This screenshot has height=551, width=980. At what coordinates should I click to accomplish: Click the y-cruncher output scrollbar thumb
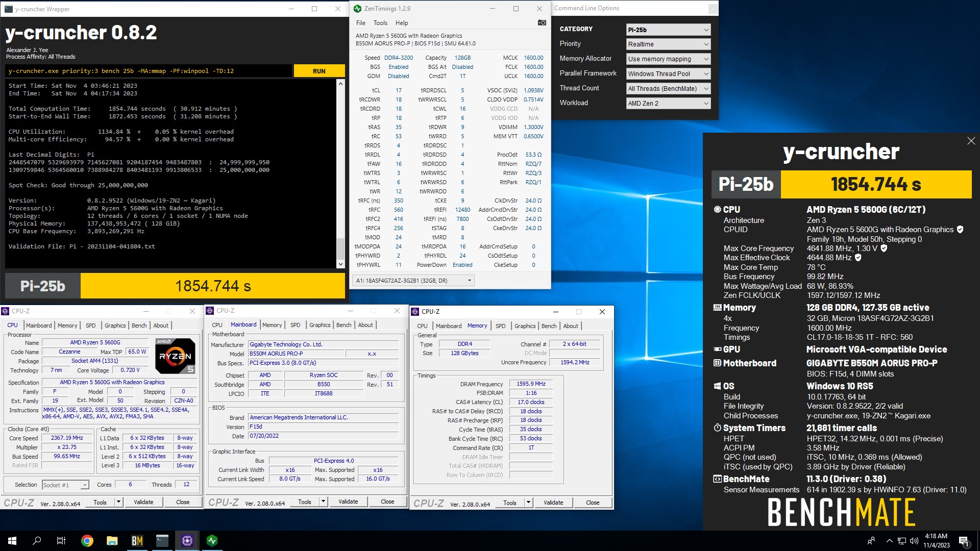pos(340,249)
